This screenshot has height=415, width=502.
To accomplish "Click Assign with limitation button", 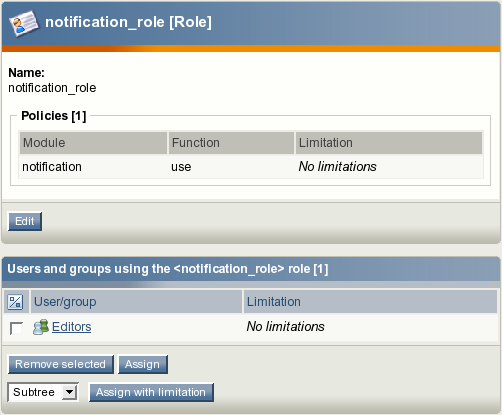I will 151,392.
